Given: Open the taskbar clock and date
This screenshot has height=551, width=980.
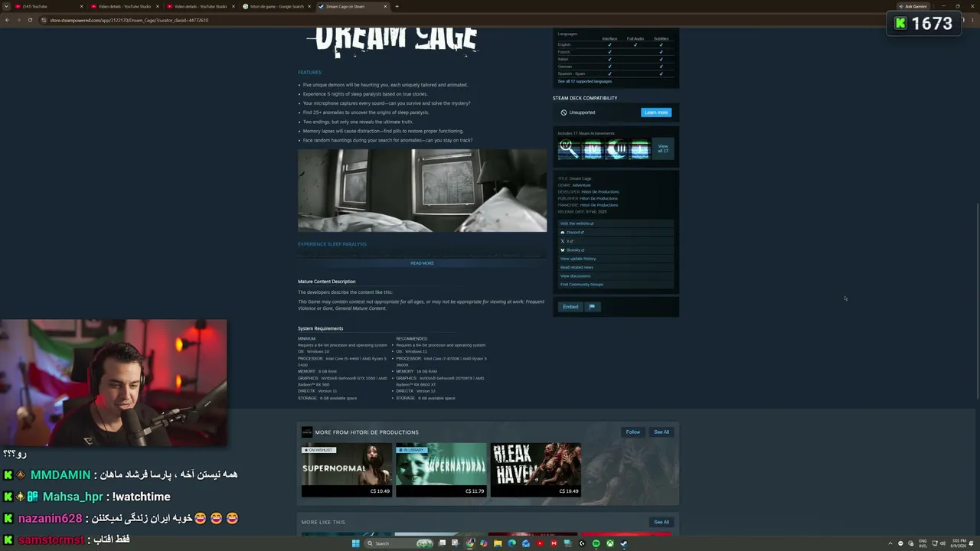Looking at the screenshot, I should coord(959,543).
